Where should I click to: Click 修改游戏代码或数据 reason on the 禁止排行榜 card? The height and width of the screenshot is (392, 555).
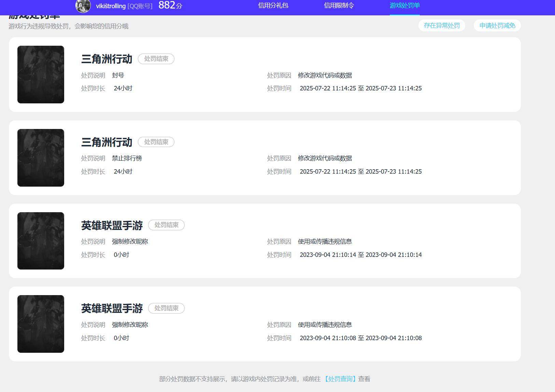point(325,158)
